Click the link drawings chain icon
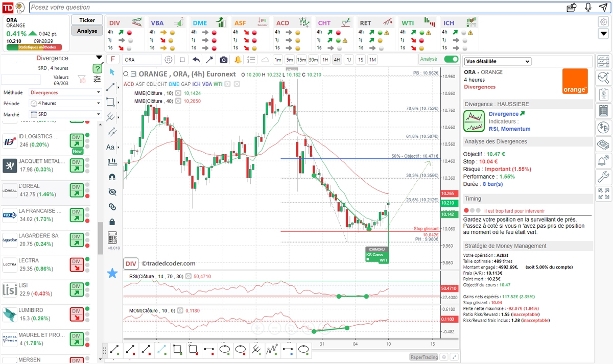Image resolution: width=613 pixels, height=364 pixels. (112, 207)
